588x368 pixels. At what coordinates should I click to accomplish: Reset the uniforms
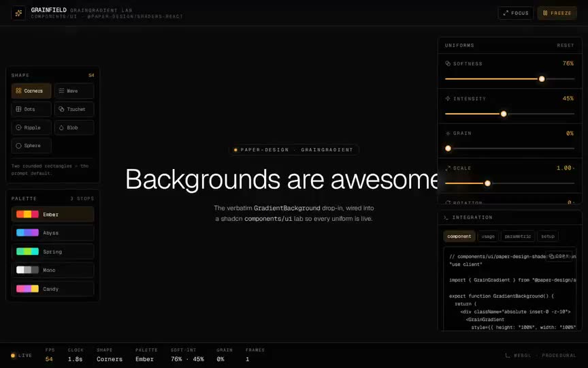(x=565, y=46)
